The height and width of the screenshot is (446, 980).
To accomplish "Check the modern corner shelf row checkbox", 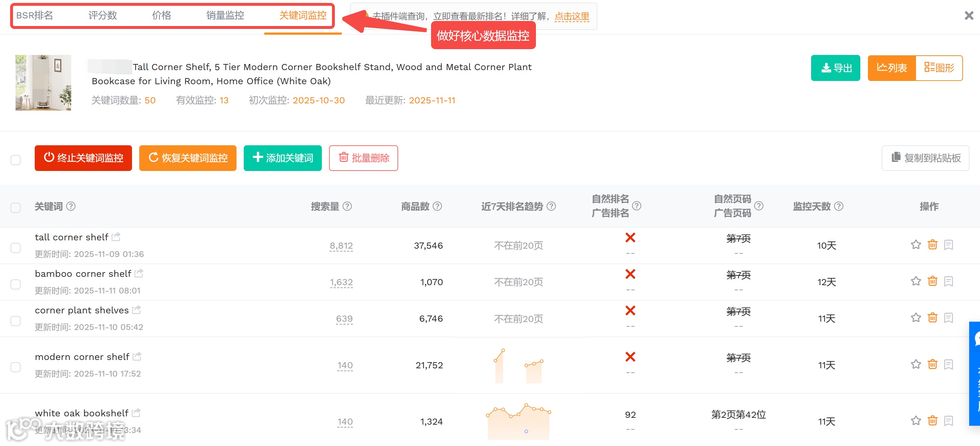I will pos(15,367).
